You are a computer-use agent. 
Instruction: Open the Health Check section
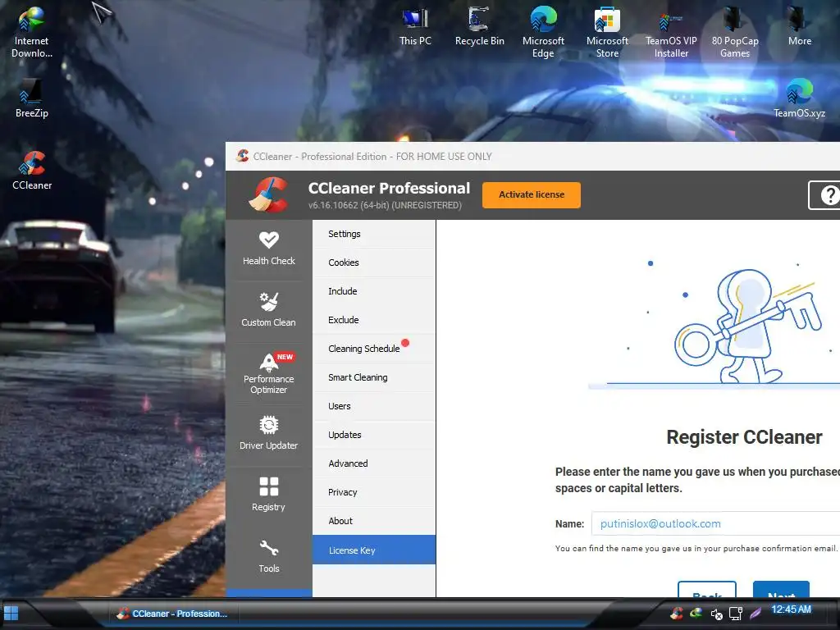click(268, 249)
